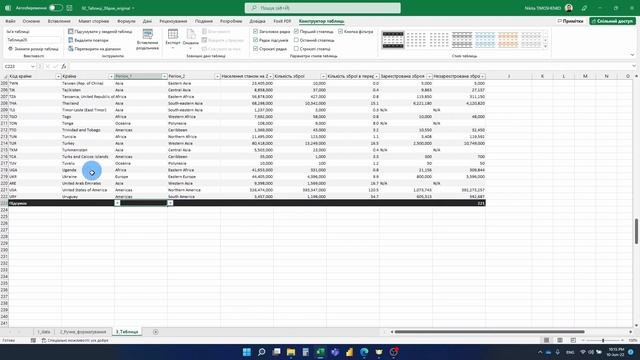Click the convert to range icon

71,49
